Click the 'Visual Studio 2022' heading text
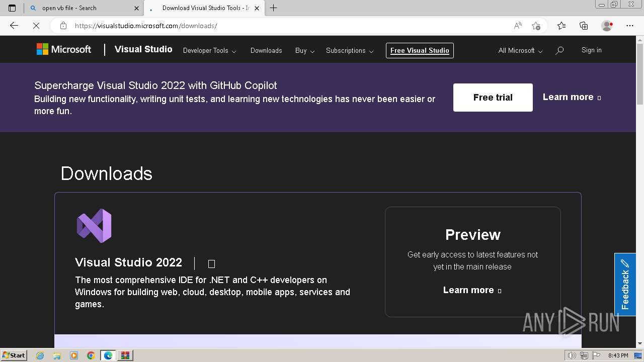 tap(128, 262)
